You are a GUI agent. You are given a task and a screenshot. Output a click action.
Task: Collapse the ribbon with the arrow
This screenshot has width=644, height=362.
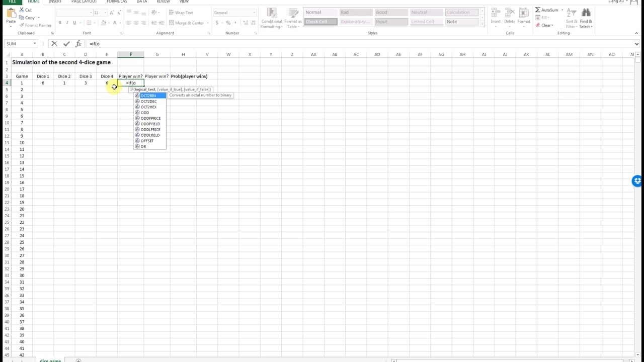click(636, 33)
